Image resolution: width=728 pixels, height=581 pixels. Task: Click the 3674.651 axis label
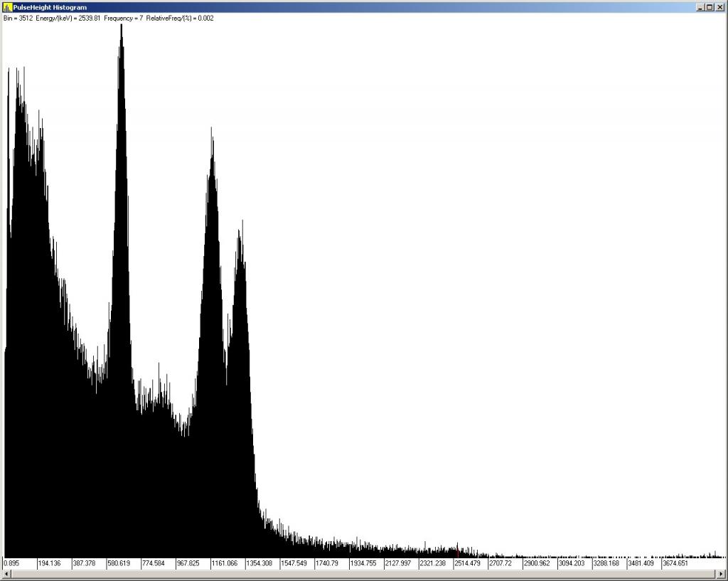pos(675,563)
